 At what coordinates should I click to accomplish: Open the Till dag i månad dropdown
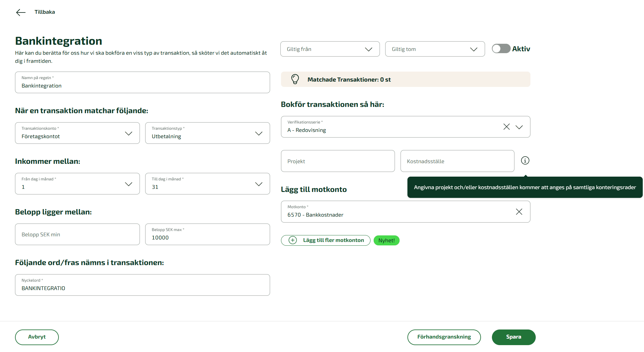pos(258,184)
